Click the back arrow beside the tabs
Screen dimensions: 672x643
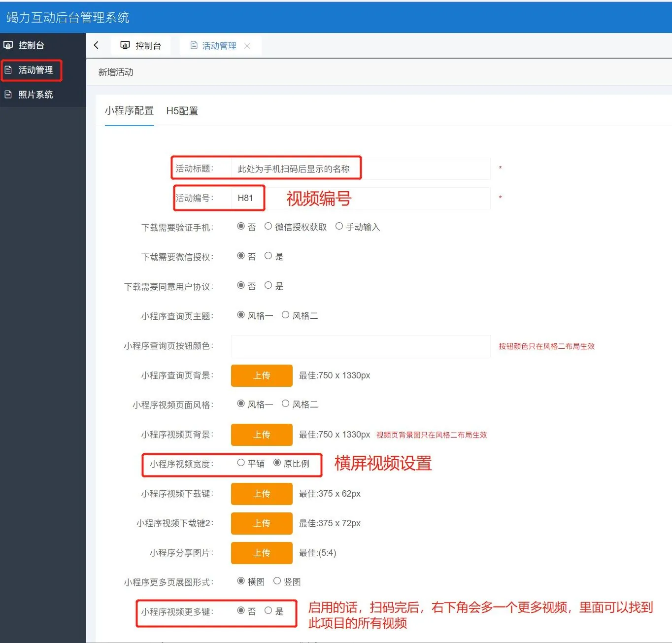coord(97,45)
